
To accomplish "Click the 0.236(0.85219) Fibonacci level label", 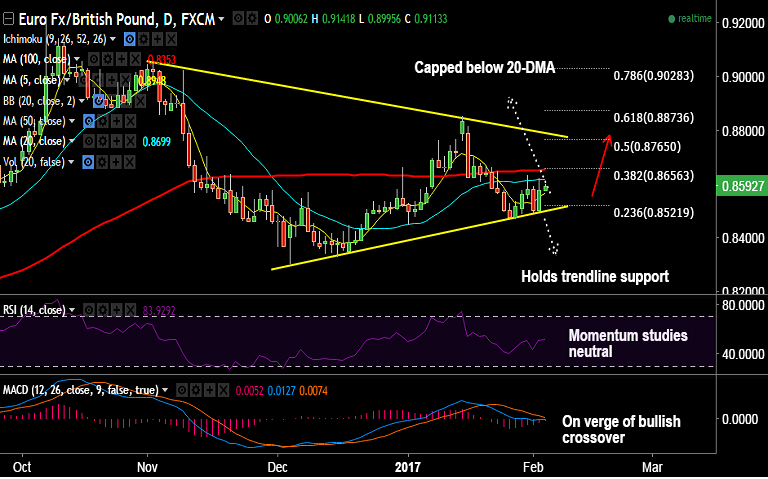I will pyautogui.click(x=653, y=213).
